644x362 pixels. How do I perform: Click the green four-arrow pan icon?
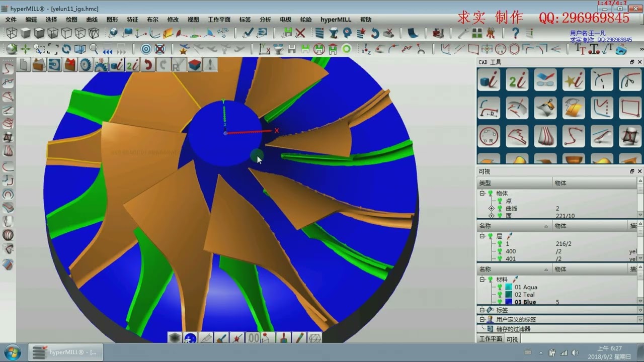(25, 49)
